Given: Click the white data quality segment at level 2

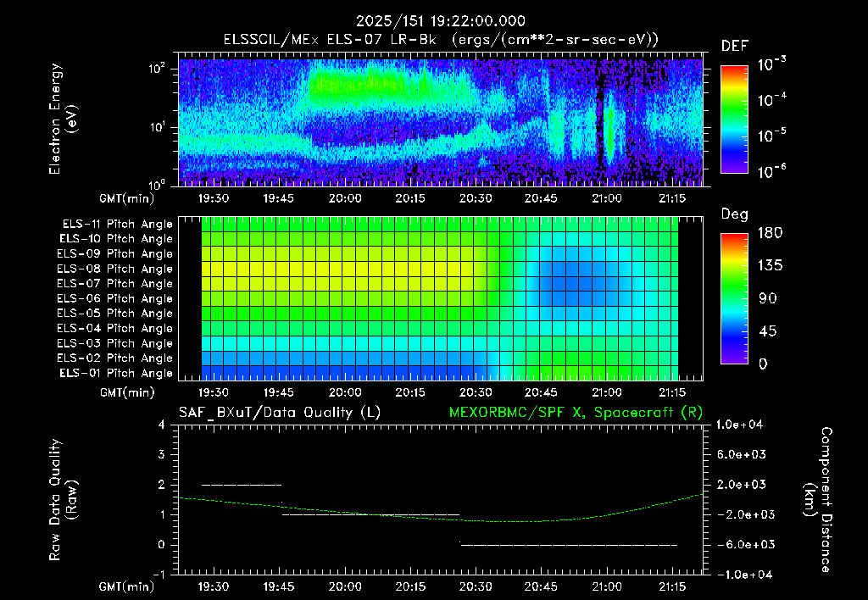Looking at the screenshot, I should point(242,485).
